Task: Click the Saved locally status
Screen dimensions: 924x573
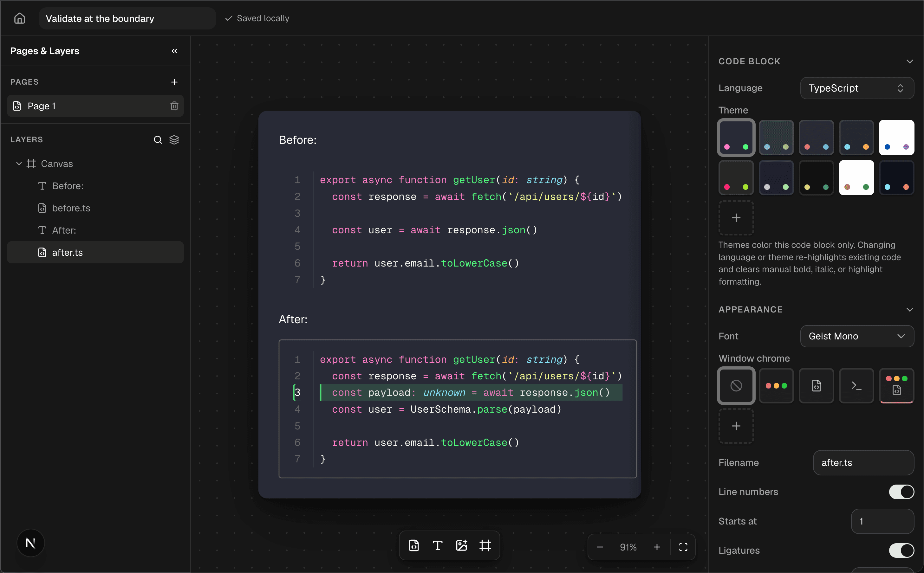Action: (257, 18)
